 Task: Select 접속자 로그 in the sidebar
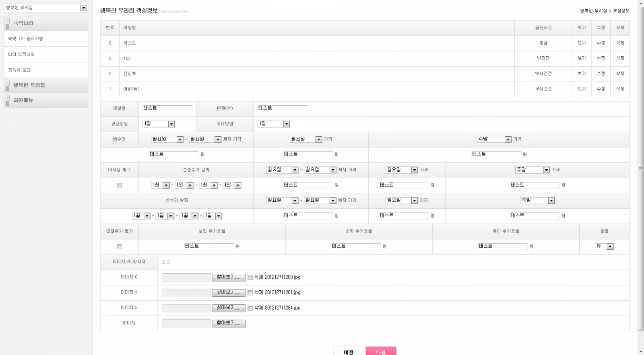coord(19,70)
